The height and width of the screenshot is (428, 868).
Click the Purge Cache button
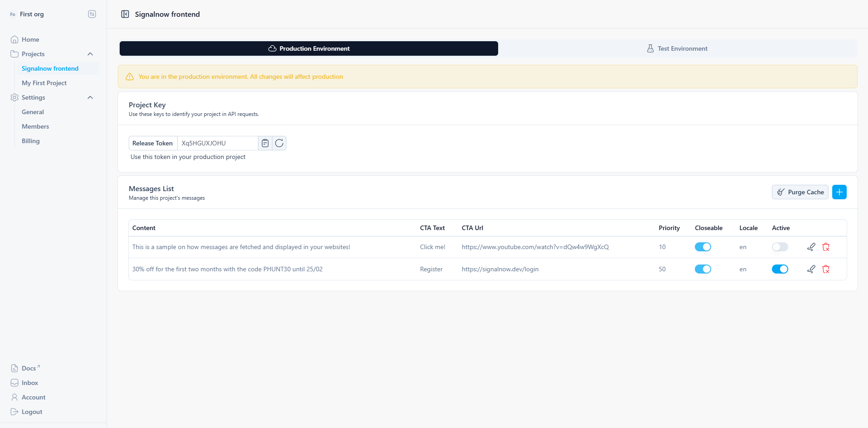pyautogui.click(x=800, y=192)
